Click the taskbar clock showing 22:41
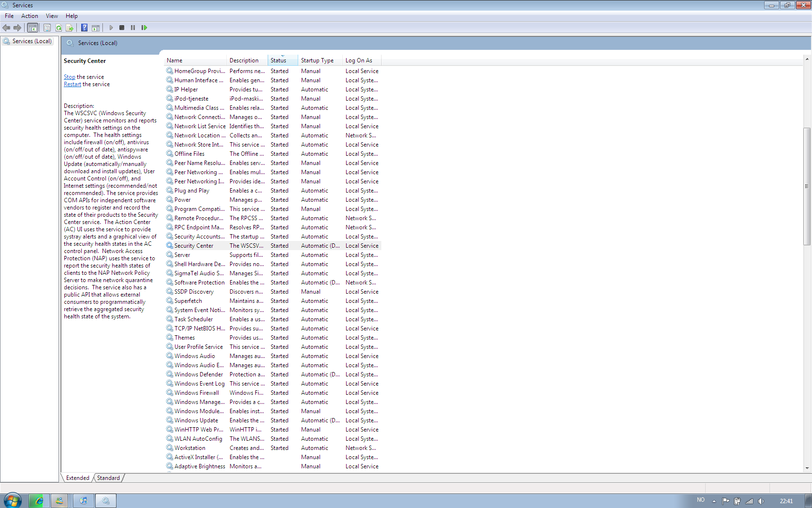 point(786,501)
